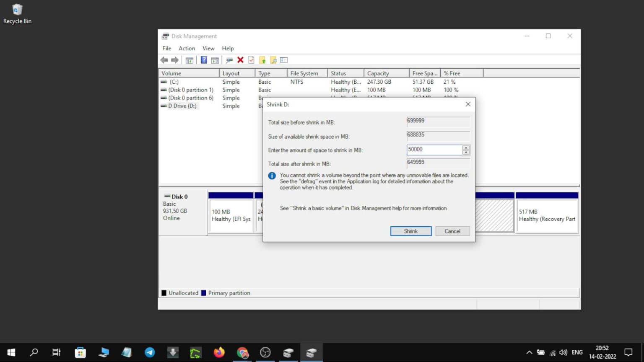Open Google Chrome from the taskbar
644x362 pixels.
pos(242,352)
